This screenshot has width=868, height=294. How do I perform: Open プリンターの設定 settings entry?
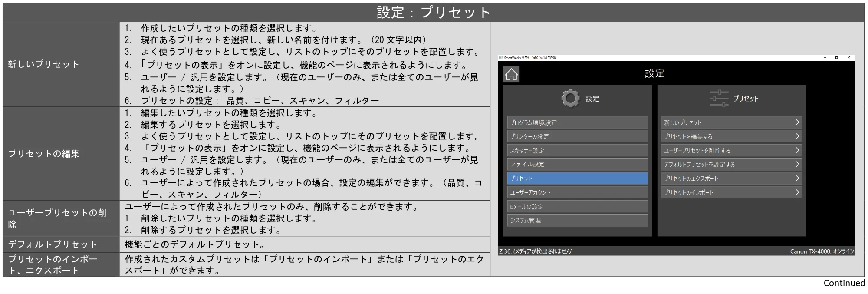(577, 136)
